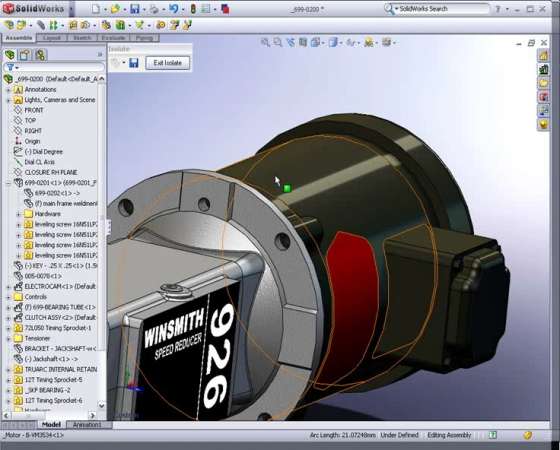Click the Editing Assembly status text

pyautogui.click(x=449, y=435)
